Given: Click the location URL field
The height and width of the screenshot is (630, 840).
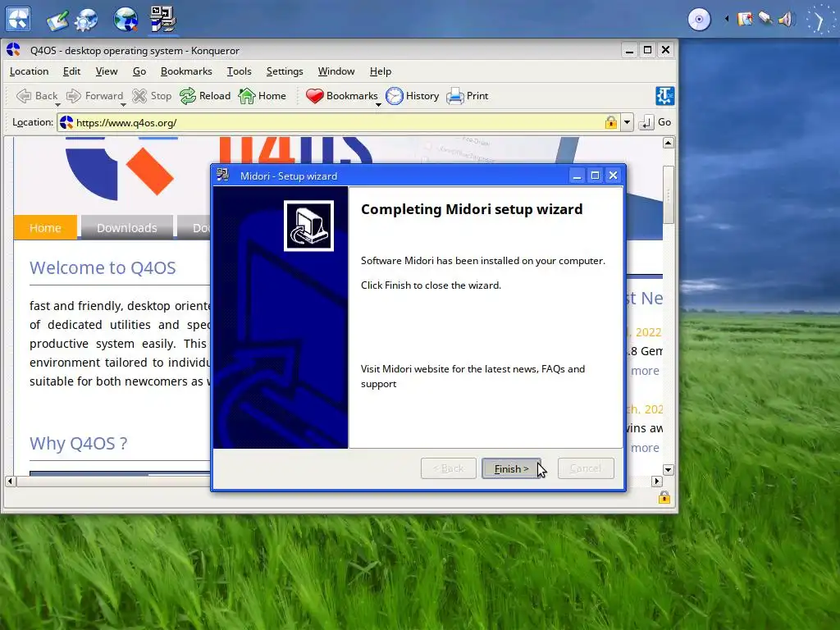Looking at the screenshot, I should click(337, 123).
